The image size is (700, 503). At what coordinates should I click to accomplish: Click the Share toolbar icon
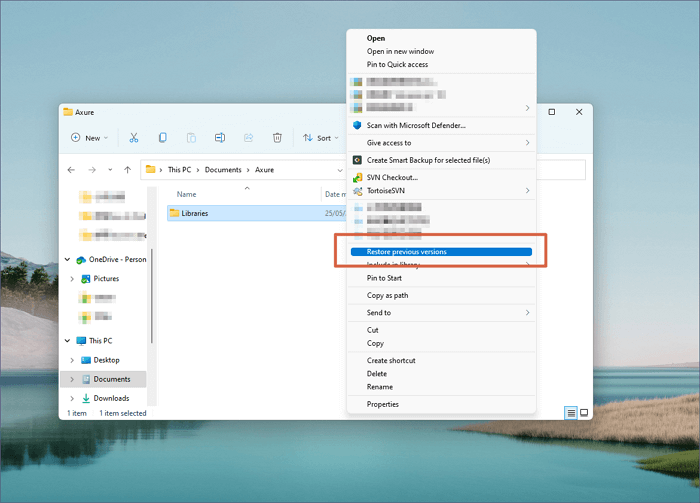[x=248, y=138]
